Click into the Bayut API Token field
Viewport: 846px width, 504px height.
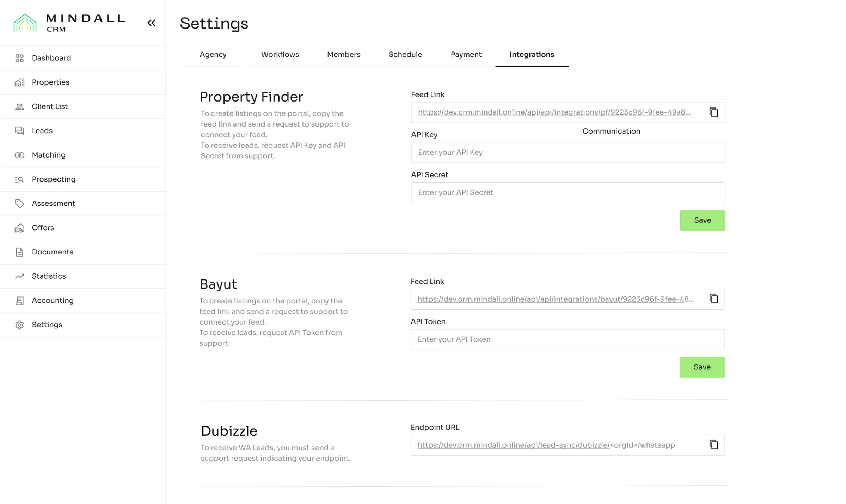click(567, 339)
